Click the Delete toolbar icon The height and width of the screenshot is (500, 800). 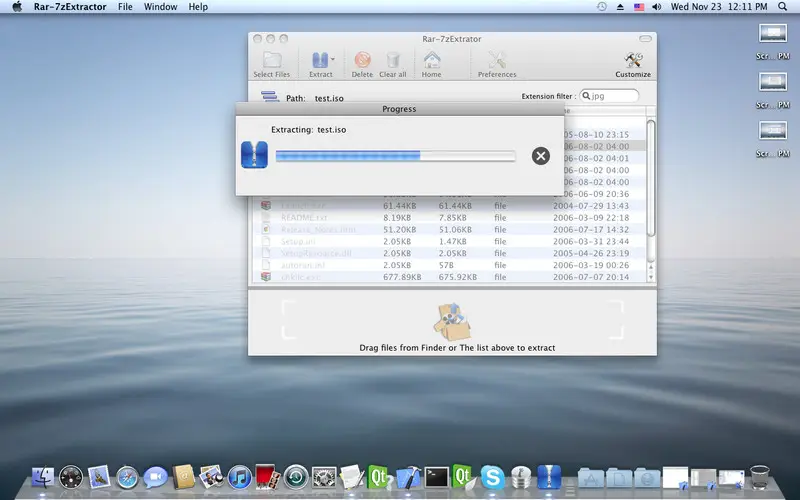pyautogui.click(x=362, y=60)
